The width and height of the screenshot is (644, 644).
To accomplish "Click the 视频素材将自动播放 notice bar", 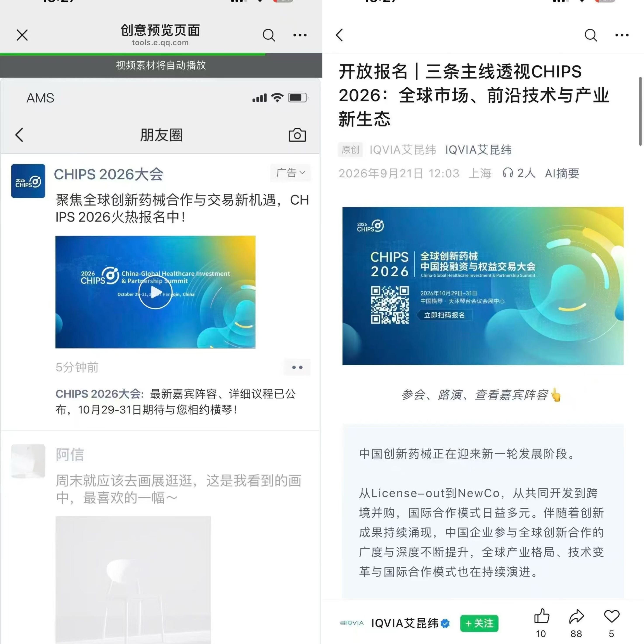I will pyautogui.click(x=161, y=65).
